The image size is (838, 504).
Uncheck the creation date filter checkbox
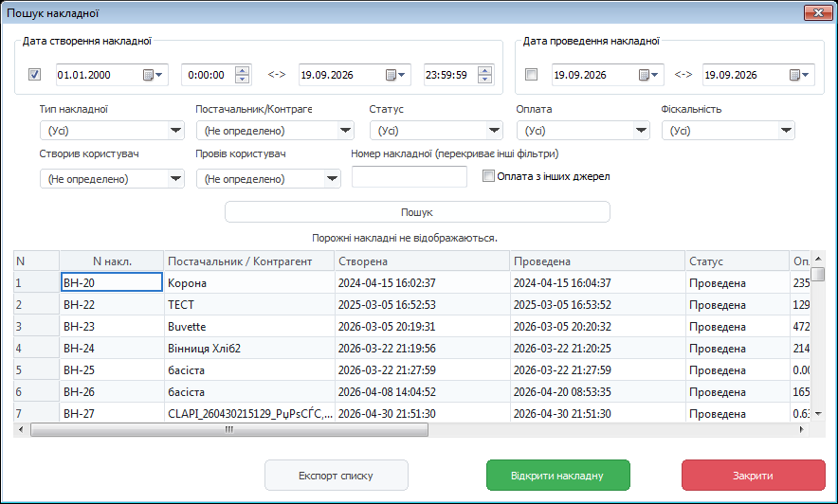[34, 74]
